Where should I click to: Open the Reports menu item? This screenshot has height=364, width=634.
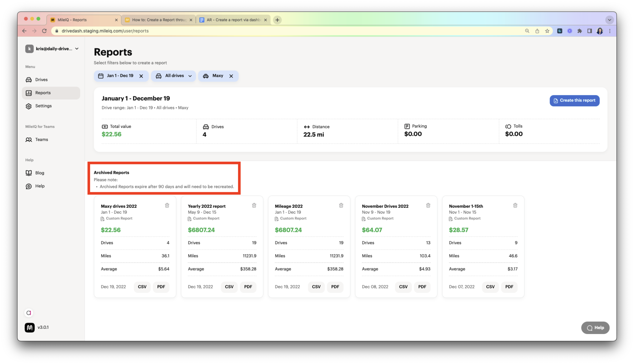coord(43,92)
